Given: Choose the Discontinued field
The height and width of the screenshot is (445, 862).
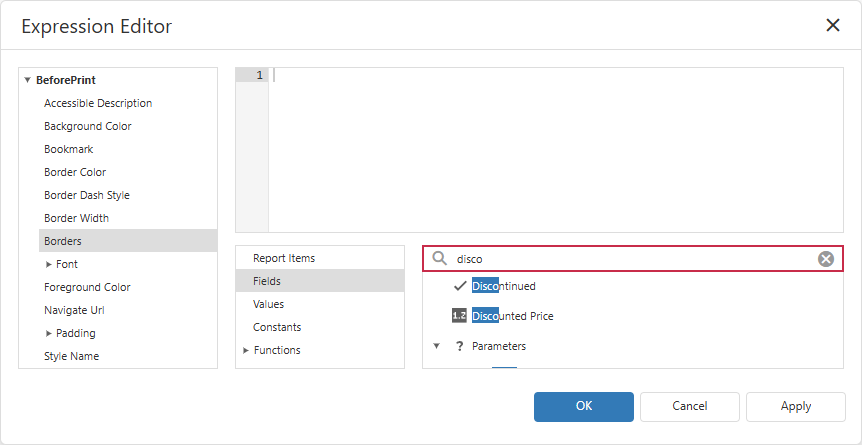Looking at the screenshot, I should [504, 286].
